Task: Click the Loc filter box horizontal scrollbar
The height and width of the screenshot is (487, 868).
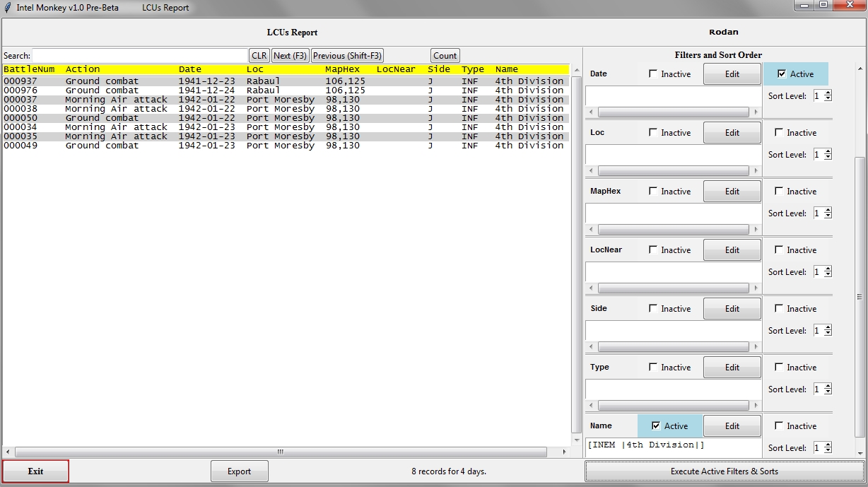Action: pyautogui.click(x=674, y=170)
